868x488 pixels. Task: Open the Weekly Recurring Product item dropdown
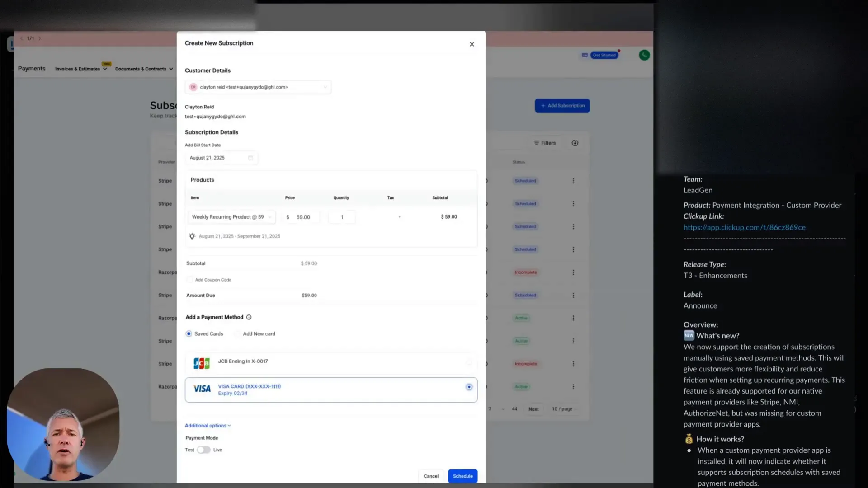point(231,217)
